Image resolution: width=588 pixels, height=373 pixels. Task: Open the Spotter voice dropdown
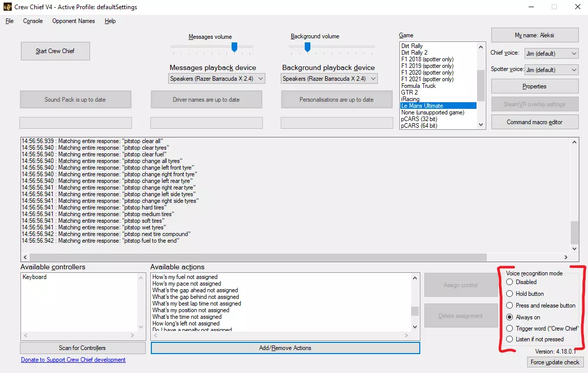[x=551, y=69]
